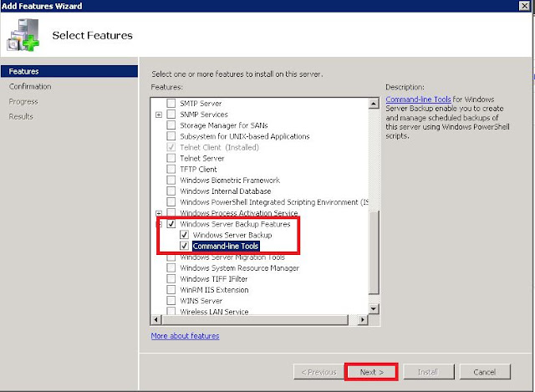This screenshot has width=535, height=392.
Task: Check the SNMP Services checkbox
Action: click(171, 114)
